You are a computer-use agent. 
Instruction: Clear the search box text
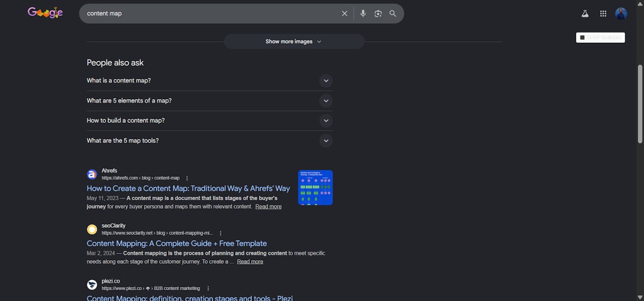click(345, 13)
